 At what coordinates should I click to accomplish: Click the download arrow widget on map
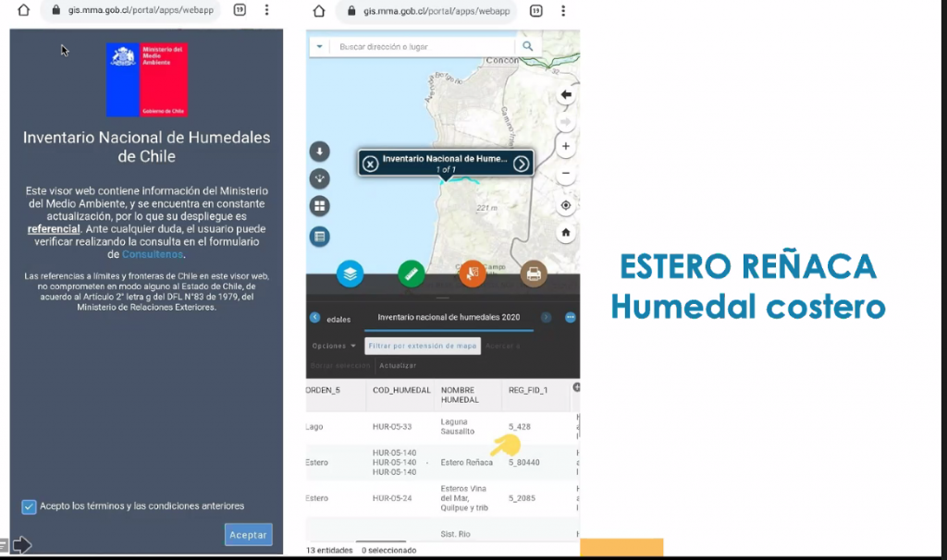click(319, 152)
